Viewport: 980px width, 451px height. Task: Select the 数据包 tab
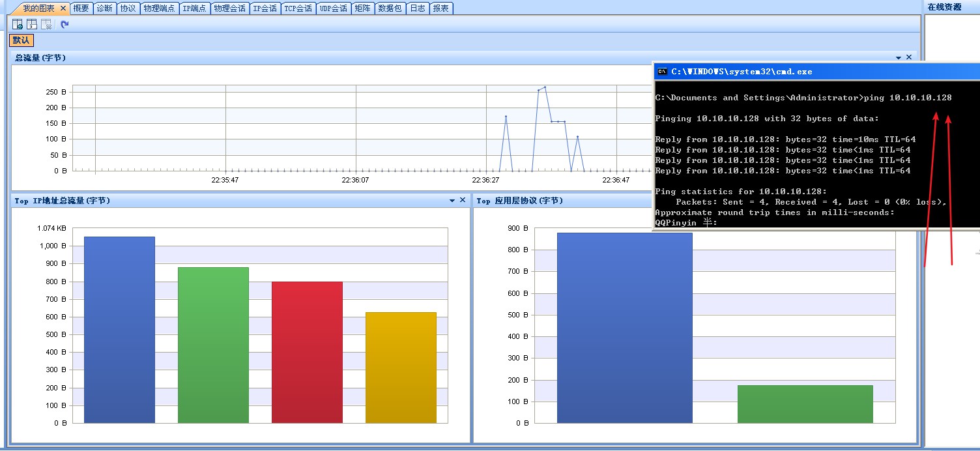[x=390, y=8]
